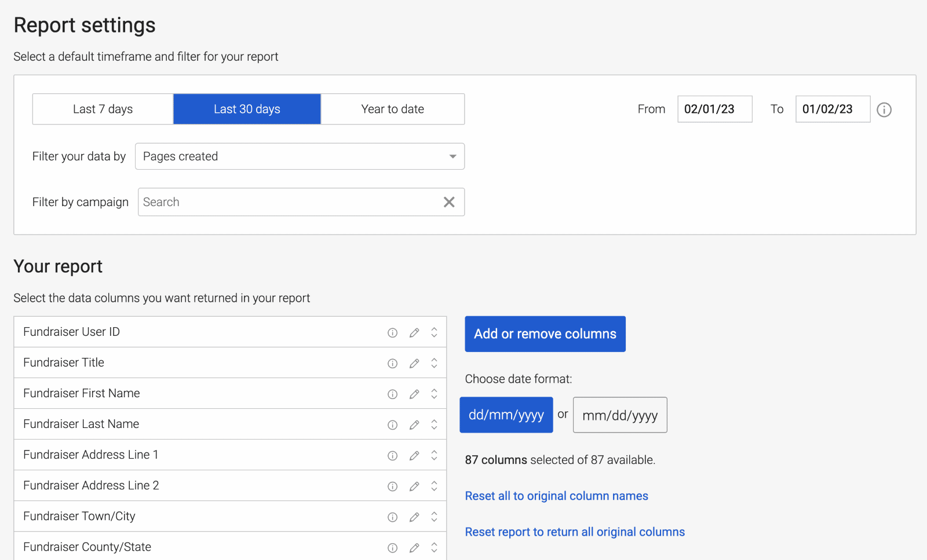Reorder the Fundraiser Last Name column
Viewport: 927px width, 560px height.
(x=434, y=424)
